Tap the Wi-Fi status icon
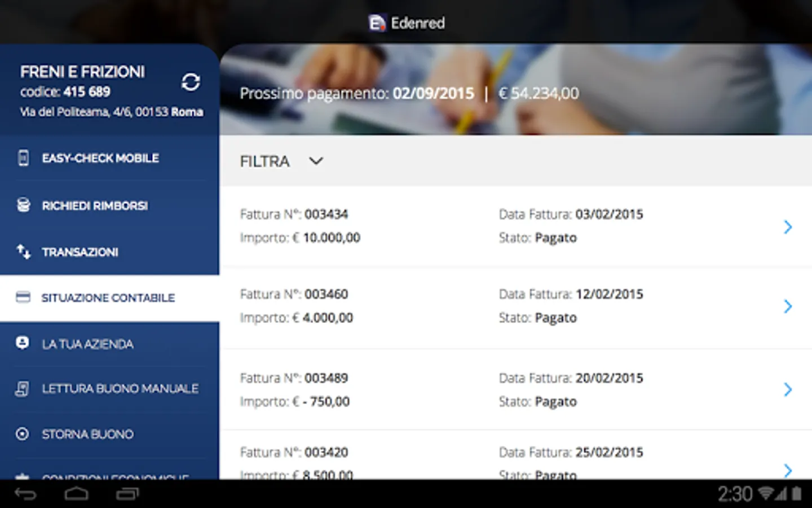 tap(765, 494)
